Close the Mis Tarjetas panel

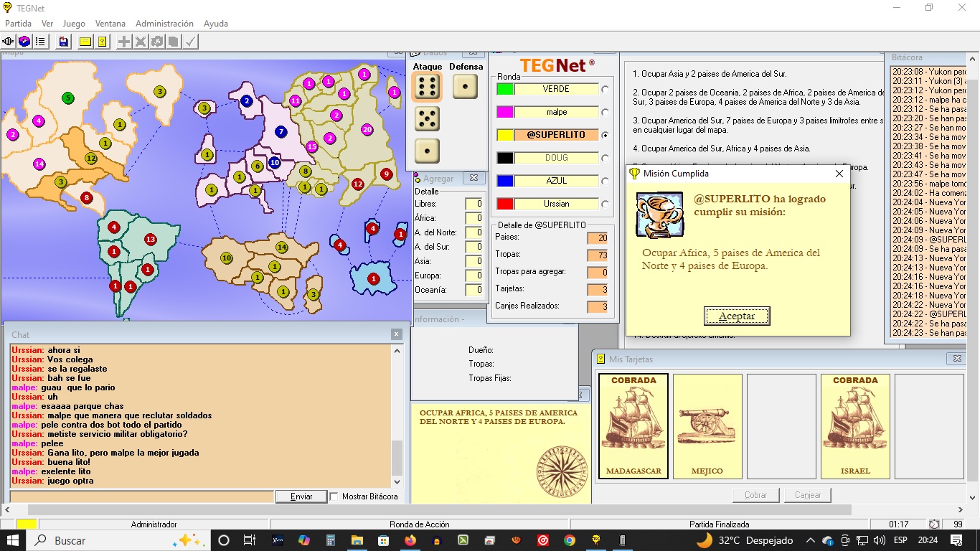(956, 359)
